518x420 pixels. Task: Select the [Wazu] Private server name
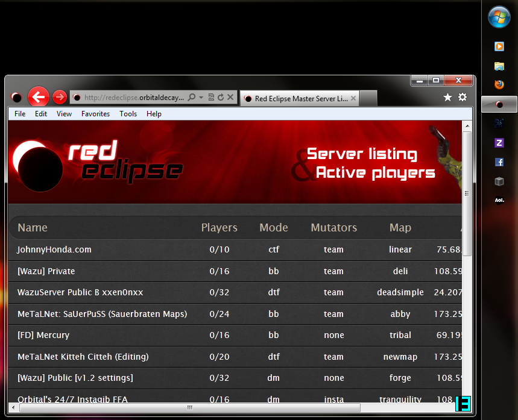click(x=46, y=271)
